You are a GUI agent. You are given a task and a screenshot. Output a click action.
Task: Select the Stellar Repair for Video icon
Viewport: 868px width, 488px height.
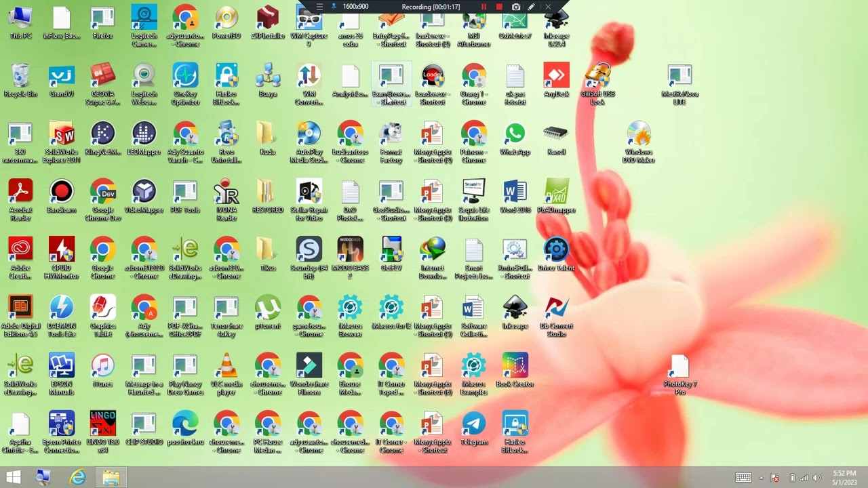pyautogui.click(x=309, y=201)
